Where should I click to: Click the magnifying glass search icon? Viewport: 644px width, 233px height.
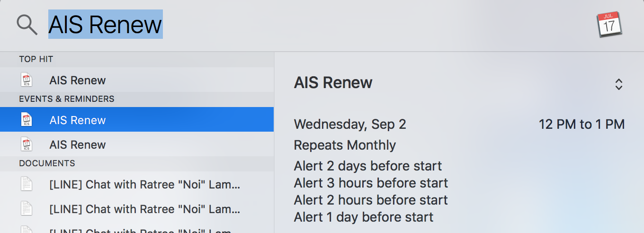(27, 24)
